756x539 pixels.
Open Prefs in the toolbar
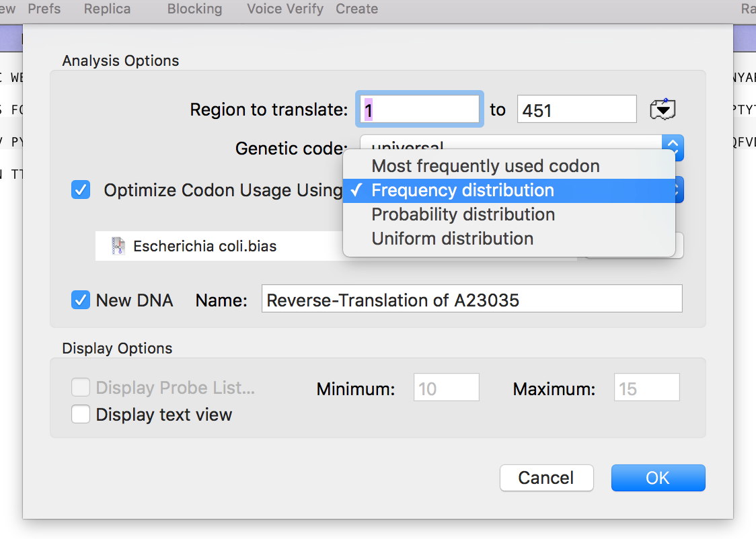[x=44, y=9]
